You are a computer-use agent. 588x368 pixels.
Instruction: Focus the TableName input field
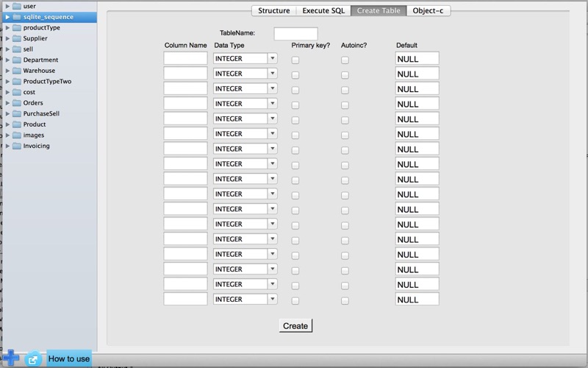coord(295,34)
